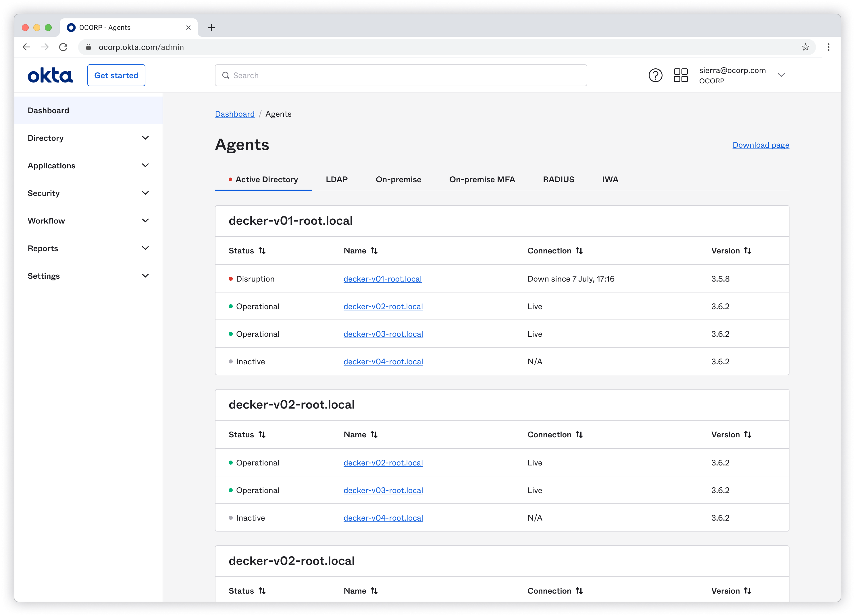
Task: Expand the Security menu
Action: pos(87,193)
